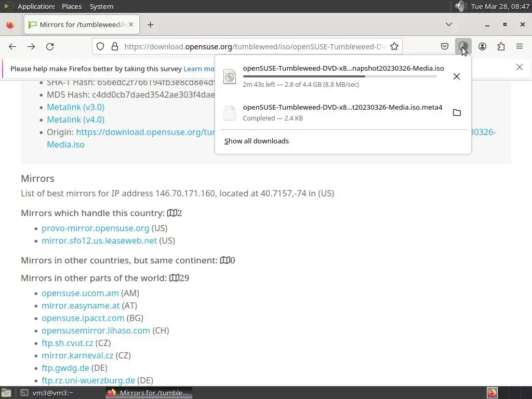The image size is (532, 399).
Task: Click the show desktop icon in bottom panel
Action: pos(6,393)
